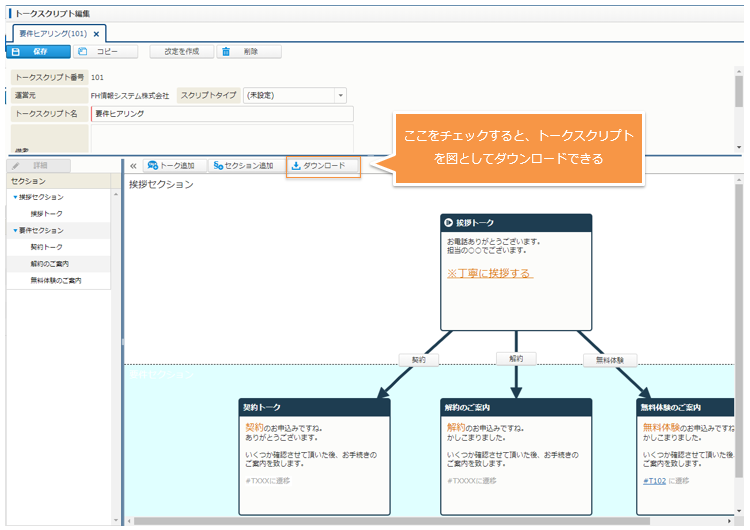Viewport: 750px width, 530px height.
Task: Click the 削除 (delete) trash button
Action: pyautogui.click(x=243, y=51)
